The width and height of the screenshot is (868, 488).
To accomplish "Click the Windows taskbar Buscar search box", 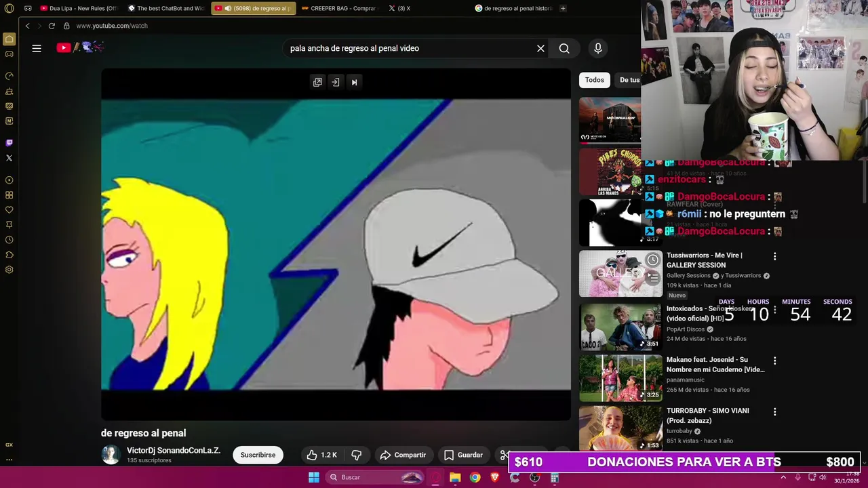I will coord(375,477).
